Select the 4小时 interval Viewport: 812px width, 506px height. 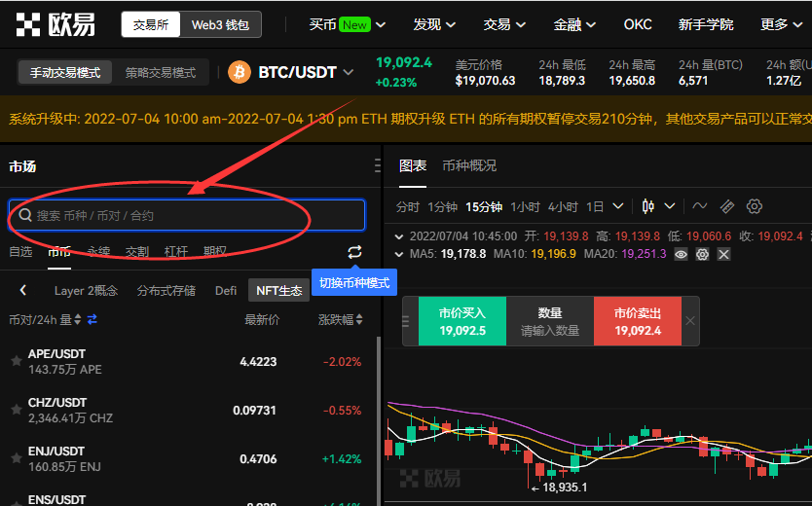coord(563,207)
